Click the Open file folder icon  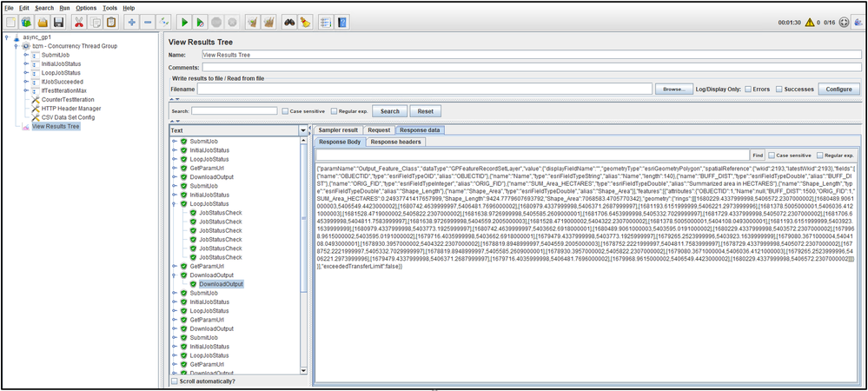[x=43, y=22]
